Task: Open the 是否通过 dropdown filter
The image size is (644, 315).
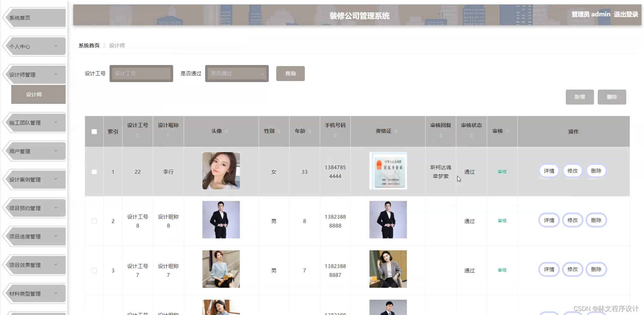Action: pos(237,74)
